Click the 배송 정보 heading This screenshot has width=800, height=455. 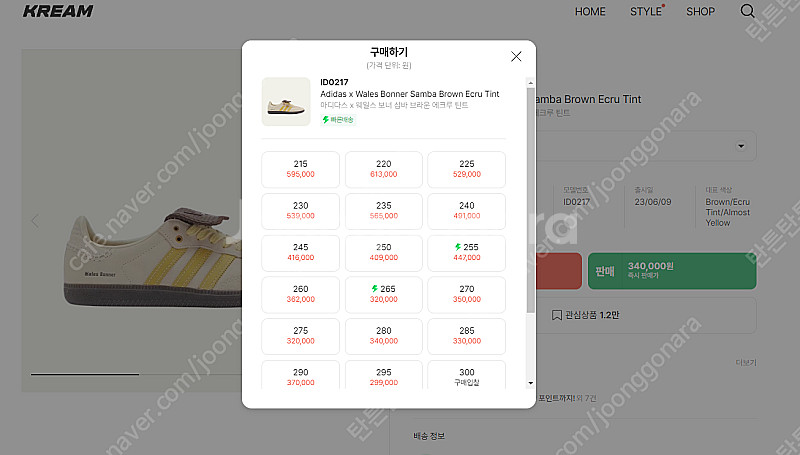429,436
